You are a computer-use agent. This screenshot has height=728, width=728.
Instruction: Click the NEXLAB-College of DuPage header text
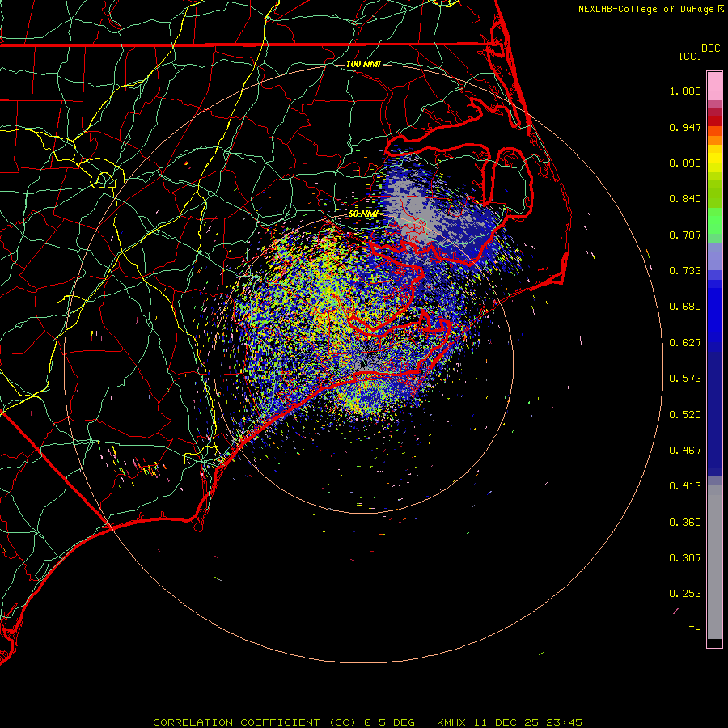[645, 9]
